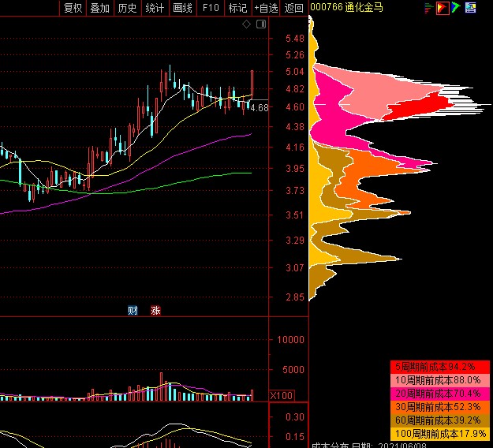The image size is (493, 448).
Task: Select 100周期前成本 yellow legend swatch
Action: (x=440, y=434)
